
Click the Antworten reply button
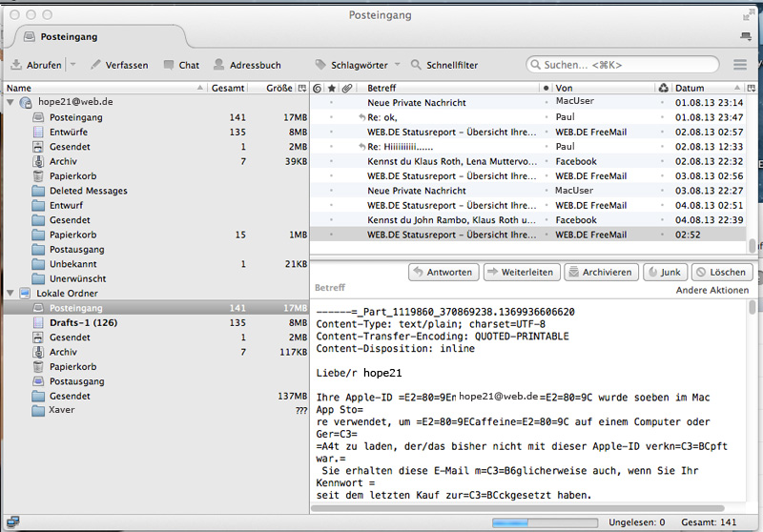(443, 272)
